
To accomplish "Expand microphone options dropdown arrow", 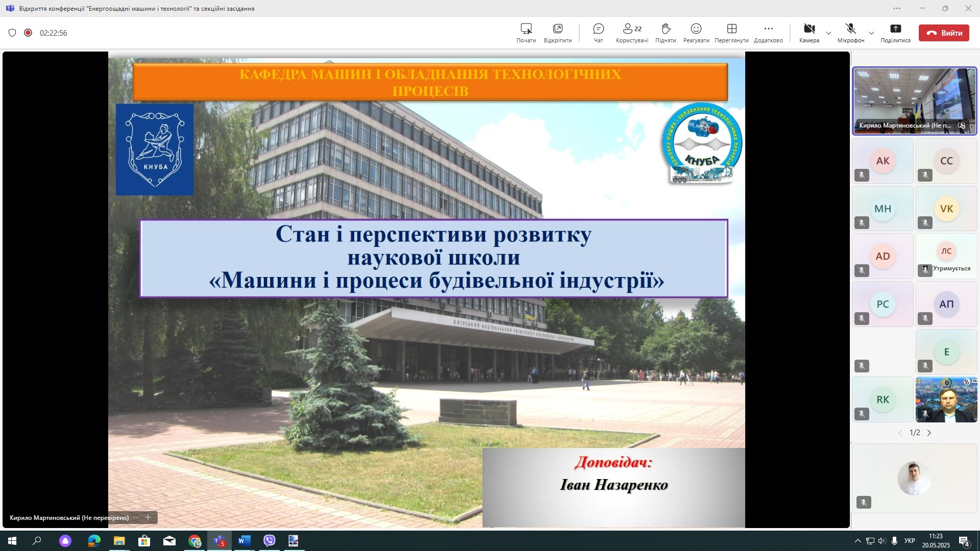I will [x=871, y=33].
